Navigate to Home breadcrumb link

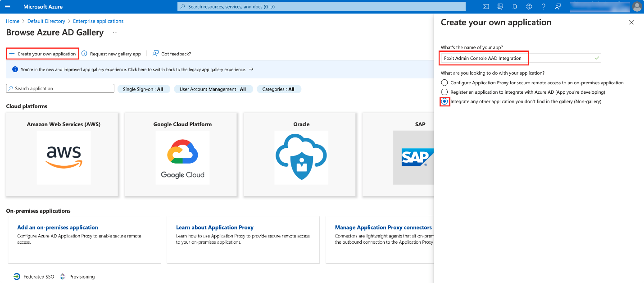[12, 21]
